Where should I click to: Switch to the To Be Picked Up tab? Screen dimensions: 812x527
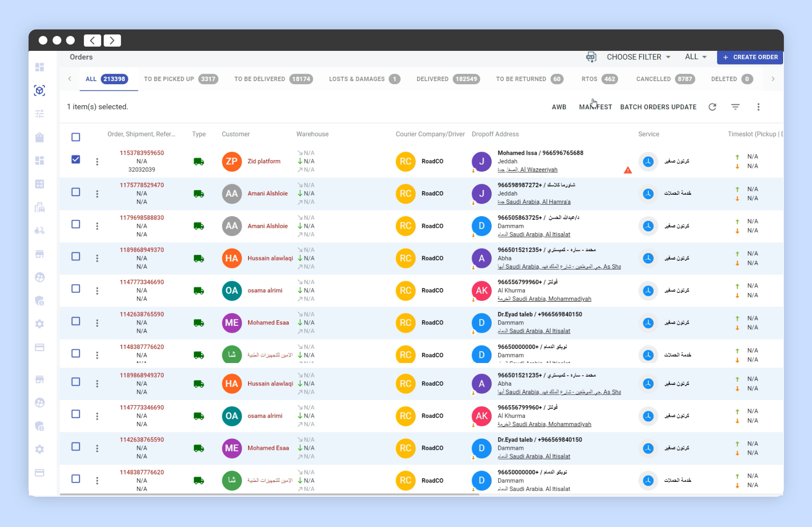coord(180,79)
